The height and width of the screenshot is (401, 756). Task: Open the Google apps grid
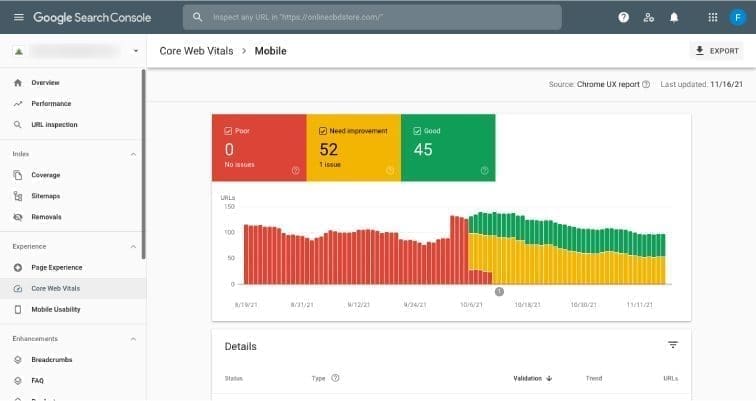coord(712,18)
